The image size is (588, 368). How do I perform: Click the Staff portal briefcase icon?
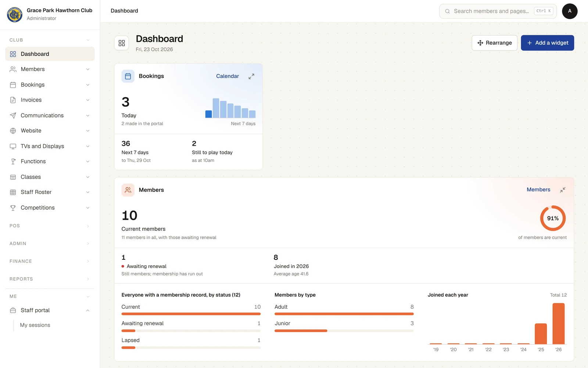13,310
